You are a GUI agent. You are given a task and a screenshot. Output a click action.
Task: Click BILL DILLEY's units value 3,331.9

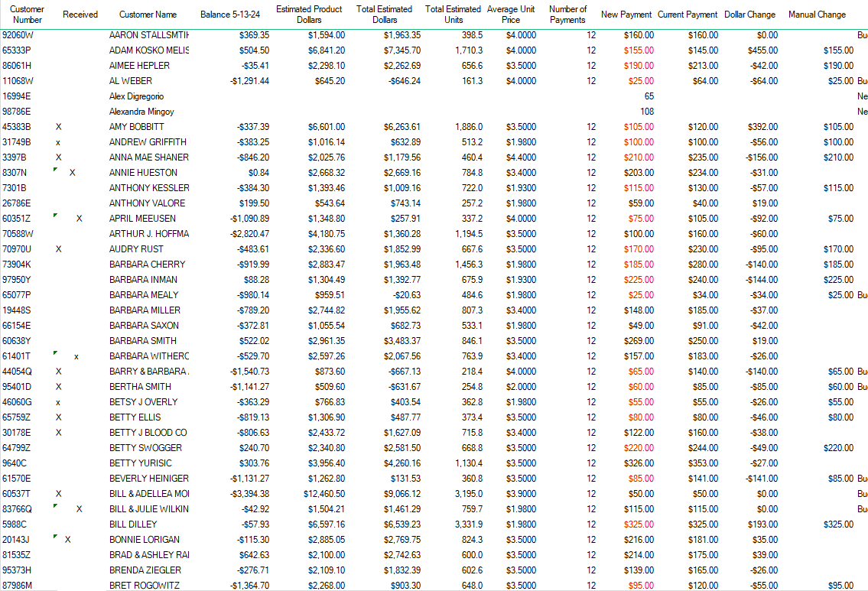(x=469, y=524)
